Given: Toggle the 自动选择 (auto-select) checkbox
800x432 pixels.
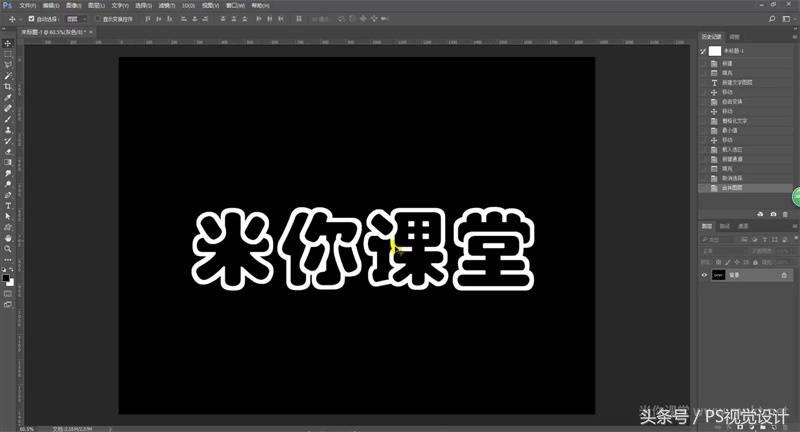Looking at the screenshot, I should pos(31,19).
